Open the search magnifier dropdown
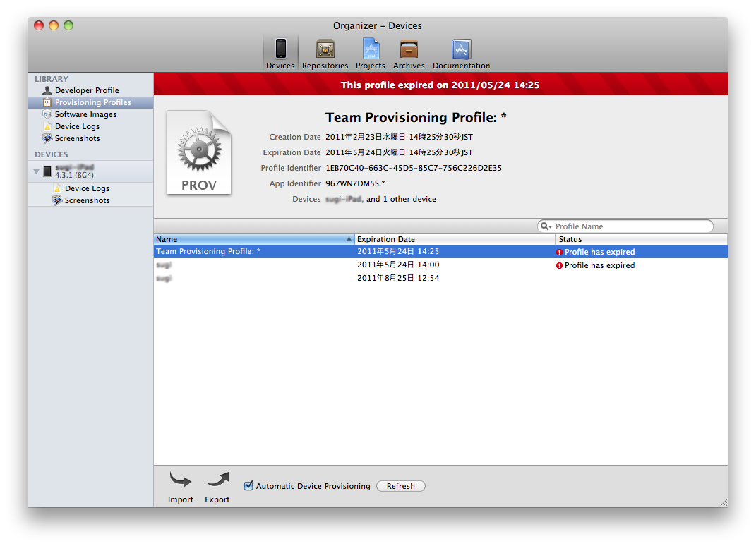The width and height of the screenshot is (756, 546). click(x=546, y=226)
